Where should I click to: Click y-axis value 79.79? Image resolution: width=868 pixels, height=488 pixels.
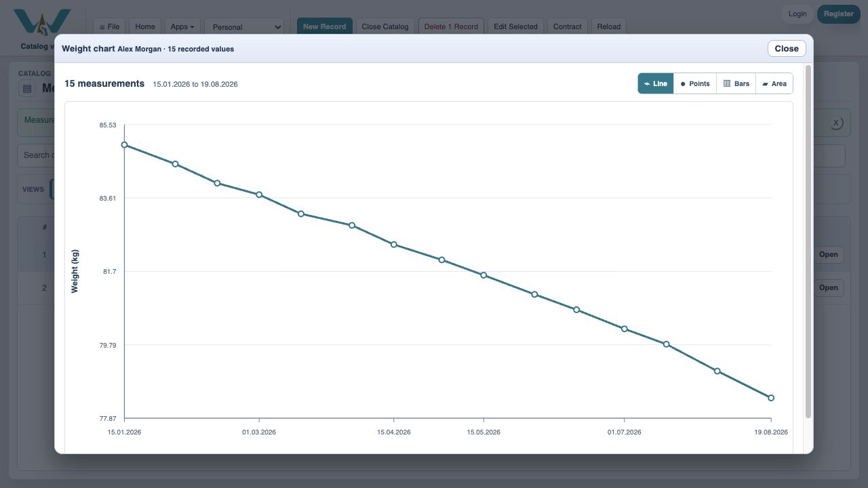coord(108,345)
